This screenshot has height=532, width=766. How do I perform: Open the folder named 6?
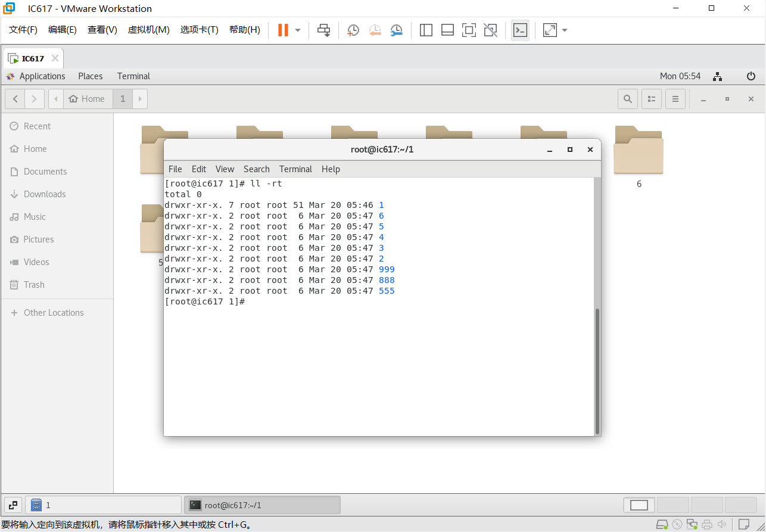click(x=639, y=156)
